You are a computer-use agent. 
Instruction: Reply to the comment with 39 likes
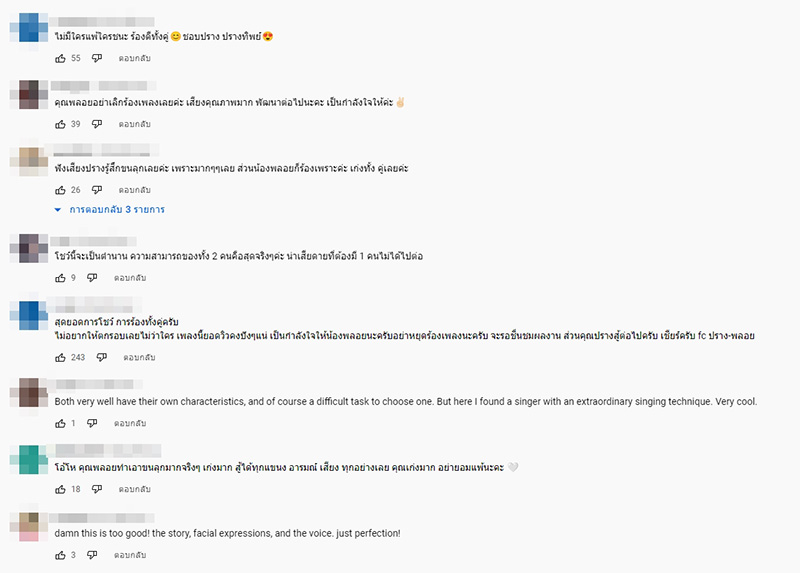tap(134, 124)
